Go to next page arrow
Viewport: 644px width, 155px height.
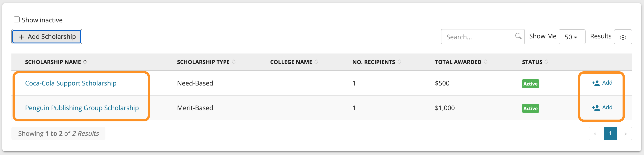point(624,134)
